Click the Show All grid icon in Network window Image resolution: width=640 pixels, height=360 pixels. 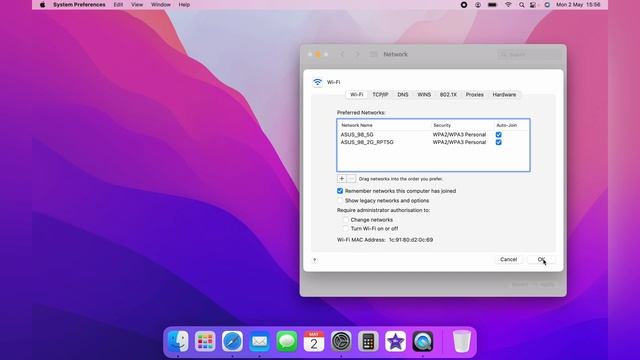click(x=373, y=54)
